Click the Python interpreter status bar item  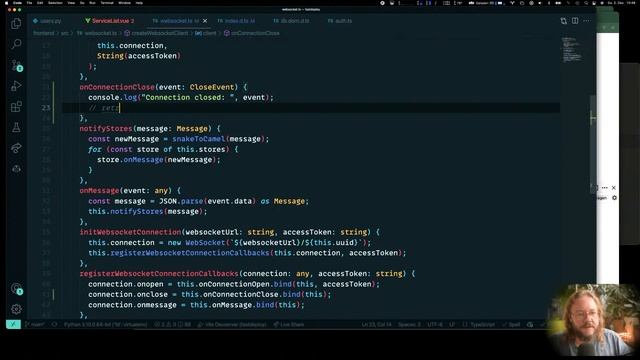click(105, 324)
